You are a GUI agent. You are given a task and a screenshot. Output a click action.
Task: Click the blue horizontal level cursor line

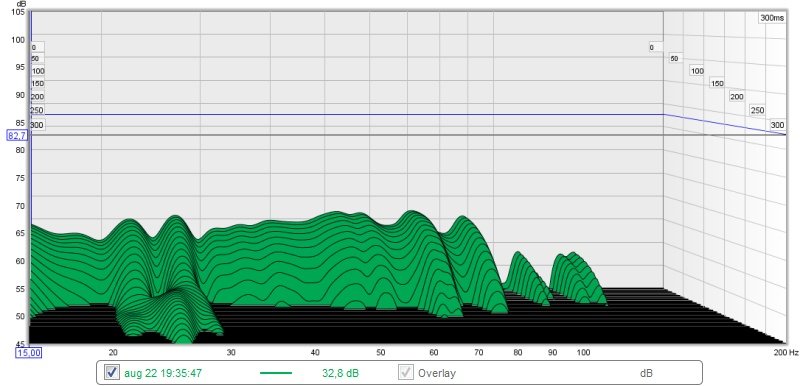[x=347, y=115]
